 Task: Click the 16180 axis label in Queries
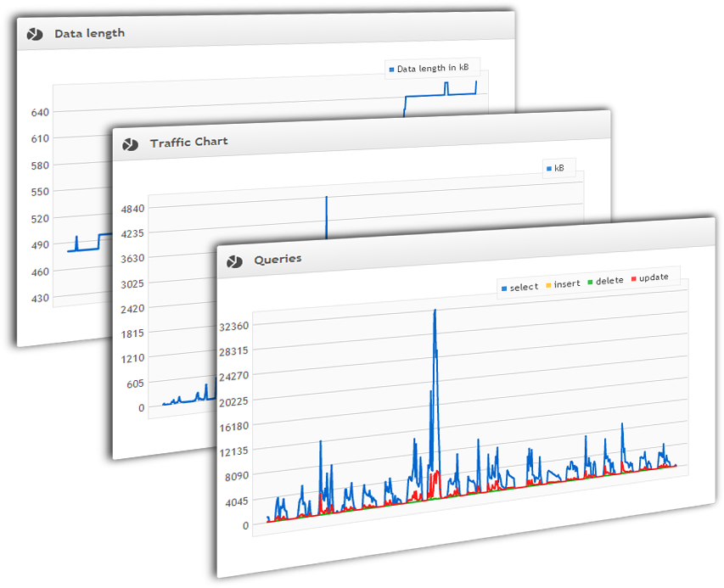point(233,427)
